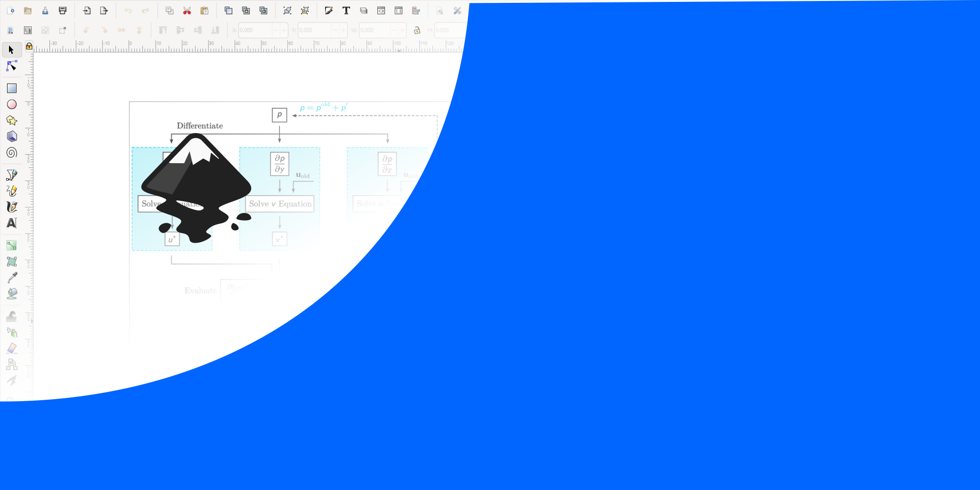Select the Tweak tool
Screen dimensions: 980x490
(x=12, y=316)
